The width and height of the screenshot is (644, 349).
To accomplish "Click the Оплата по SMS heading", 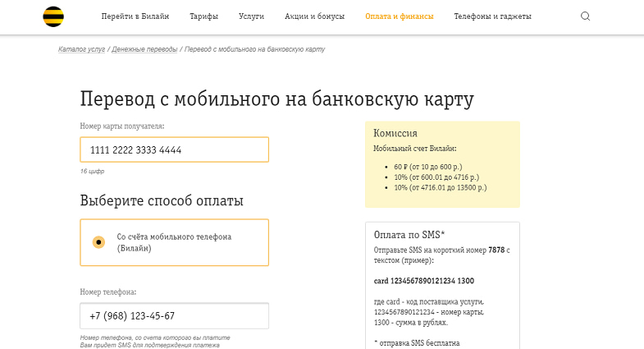I will (409, 235).
